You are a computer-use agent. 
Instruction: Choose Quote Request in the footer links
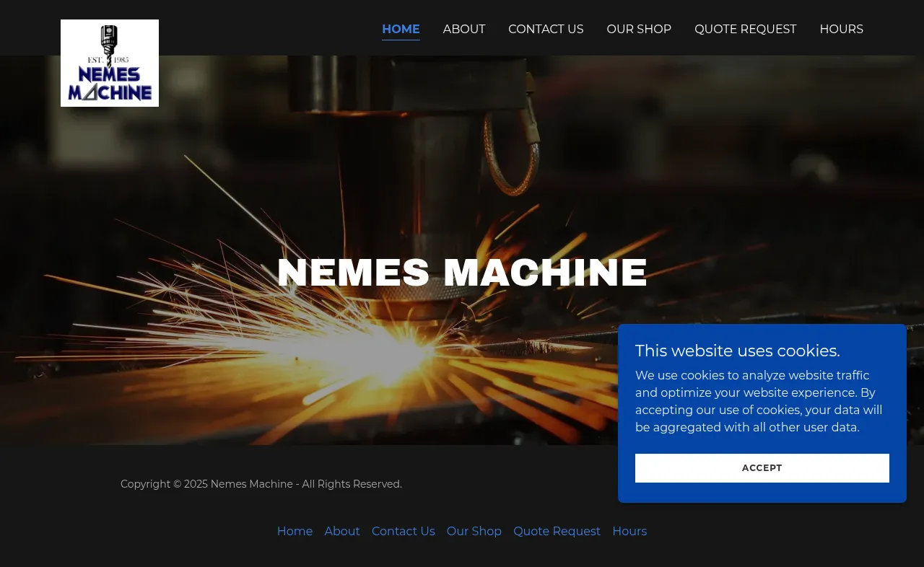tap(557, 532)
